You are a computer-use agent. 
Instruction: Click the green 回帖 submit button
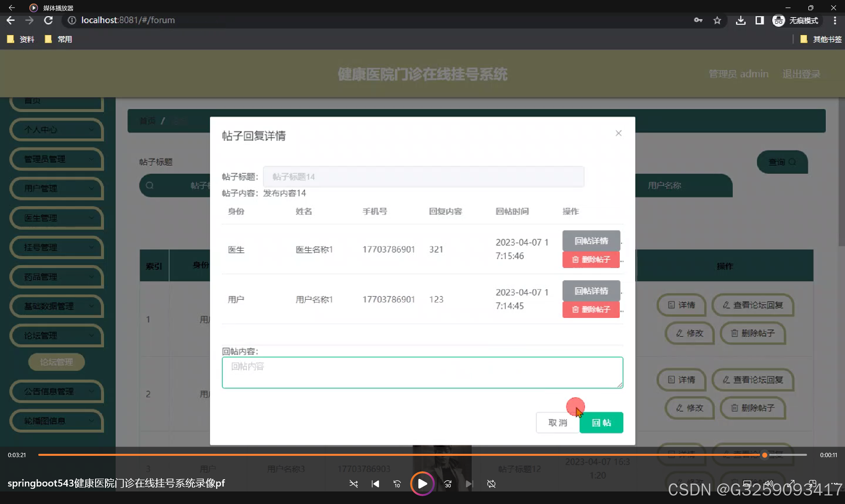pyautogui.click(x=601, y=422)
